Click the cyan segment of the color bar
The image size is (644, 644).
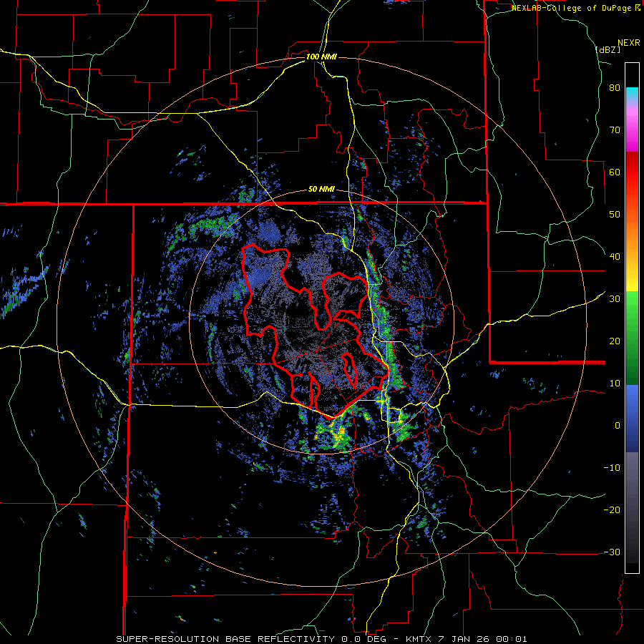point(632,93)
